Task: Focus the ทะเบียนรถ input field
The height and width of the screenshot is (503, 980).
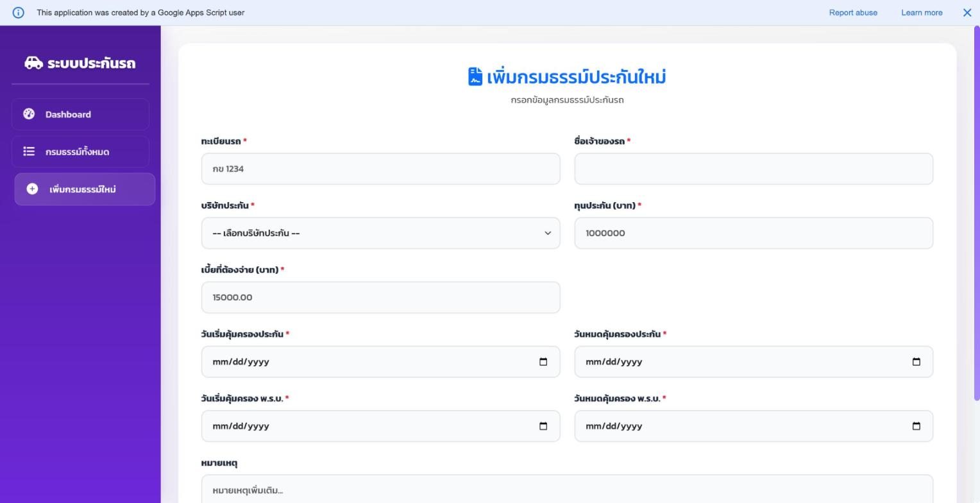Action: pyautogui.click(x=381, y=169)
